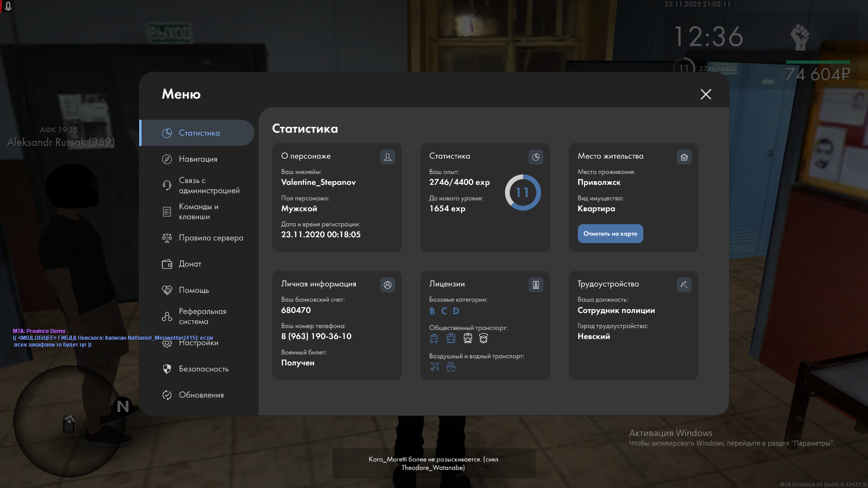
Task: Click the boat license icon
Action: pyautogui.click(x=451, y=366)
